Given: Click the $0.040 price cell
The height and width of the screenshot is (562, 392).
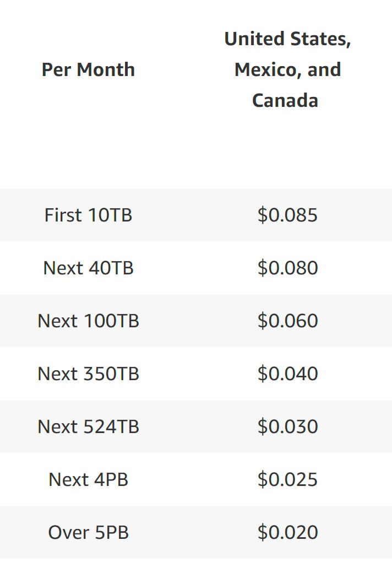Looking at the screenshot, I should coord(287,374).
